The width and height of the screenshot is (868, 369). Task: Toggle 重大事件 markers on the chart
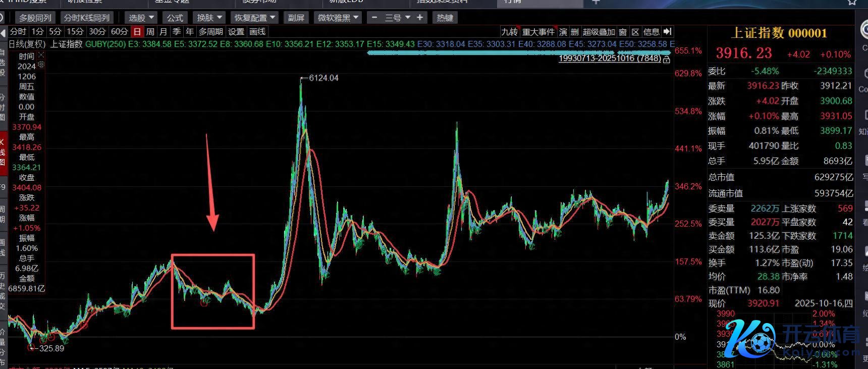pyautogui.click(x=538, y=32)
